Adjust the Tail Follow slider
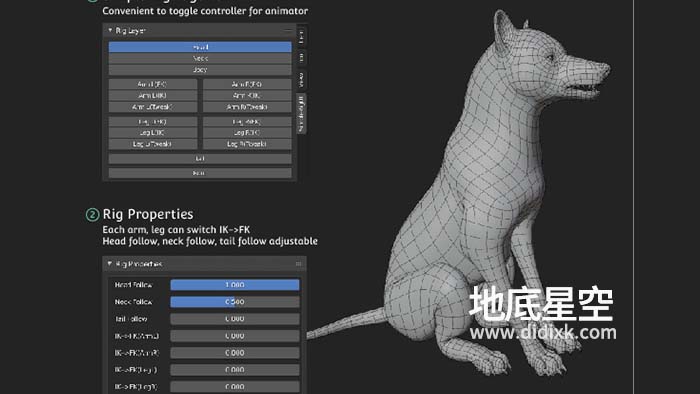This screenshot has width=700, height=394. pyautogui.click(x=235, y=319)
